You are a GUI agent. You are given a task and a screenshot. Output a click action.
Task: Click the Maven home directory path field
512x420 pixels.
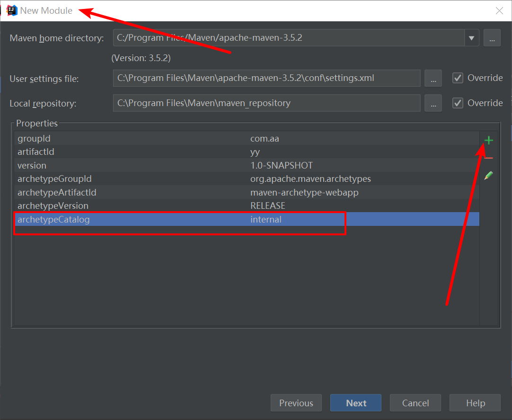[x=289, y=38]
